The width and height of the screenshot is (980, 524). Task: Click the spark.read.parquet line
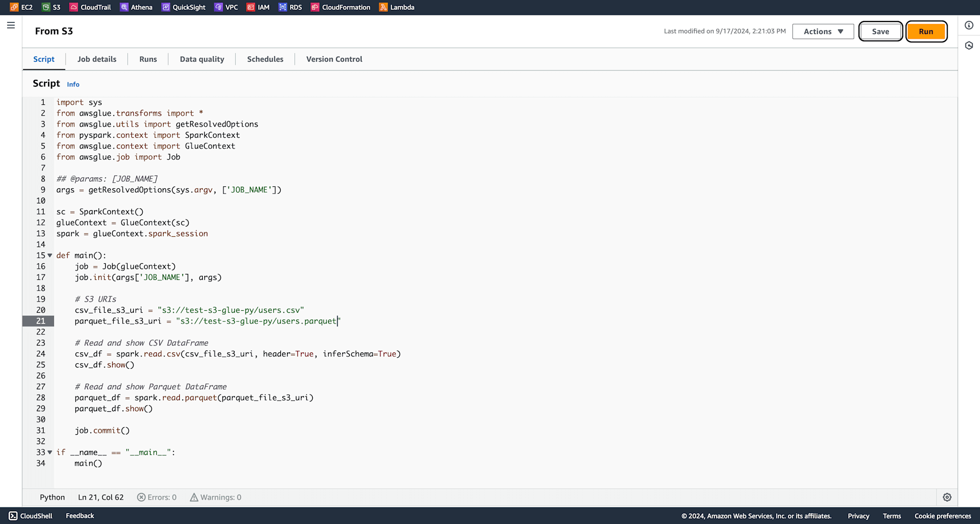click(194, 398)
